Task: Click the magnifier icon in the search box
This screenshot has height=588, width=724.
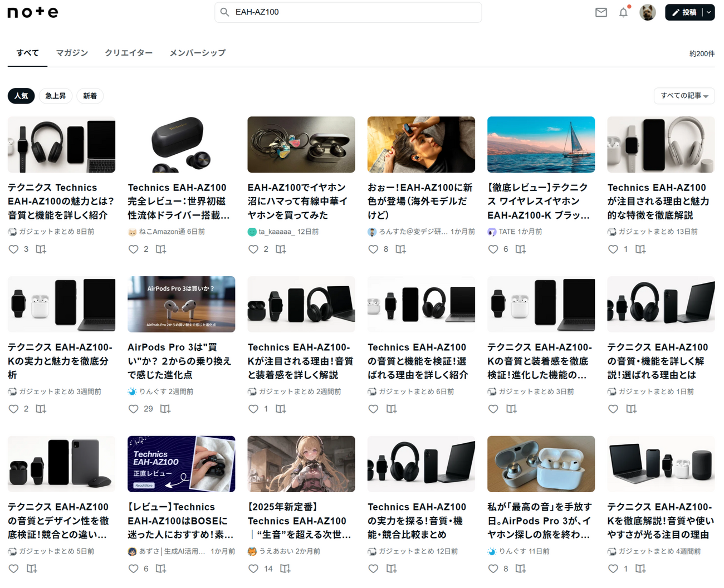Action: pos(224,12)
